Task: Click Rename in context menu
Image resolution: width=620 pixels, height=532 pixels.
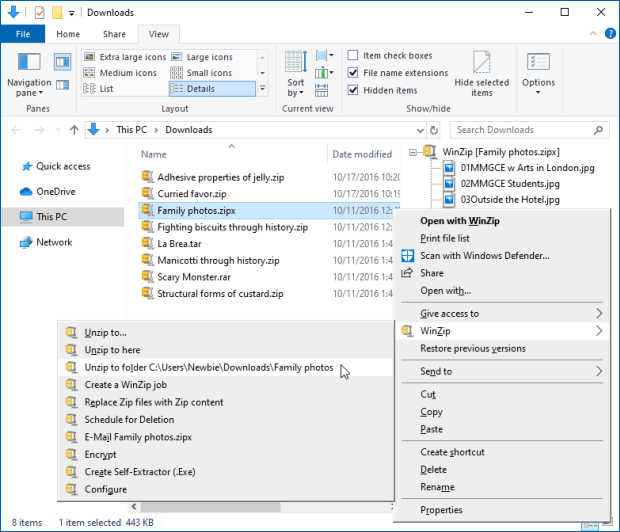Action: pyautogui.click(x=502, y=487)
